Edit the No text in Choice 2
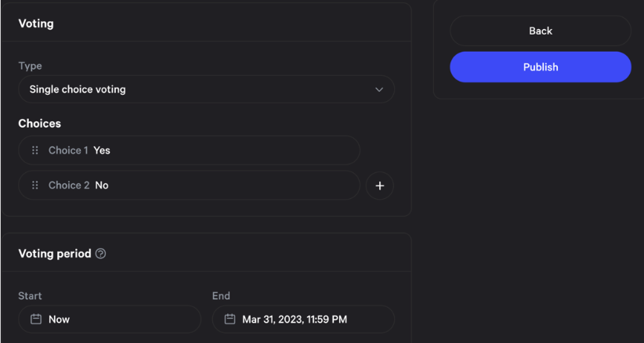 pyautogui.click(x=102, y=186)
